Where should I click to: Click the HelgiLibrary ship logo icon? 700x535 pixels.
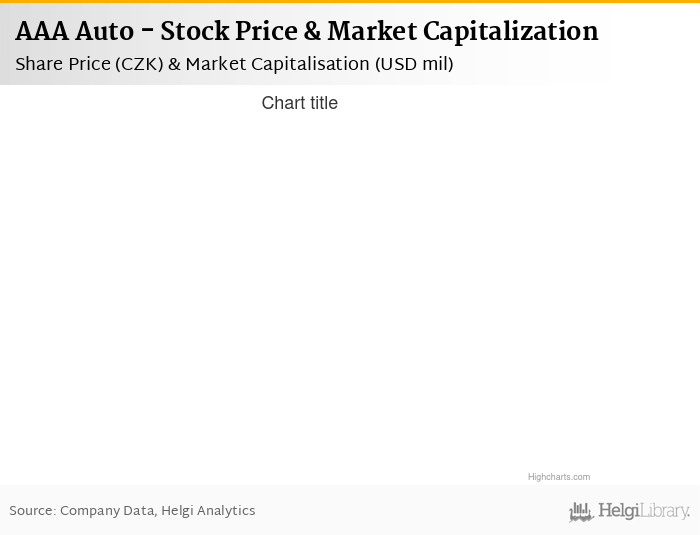click(x=581, y=512)
